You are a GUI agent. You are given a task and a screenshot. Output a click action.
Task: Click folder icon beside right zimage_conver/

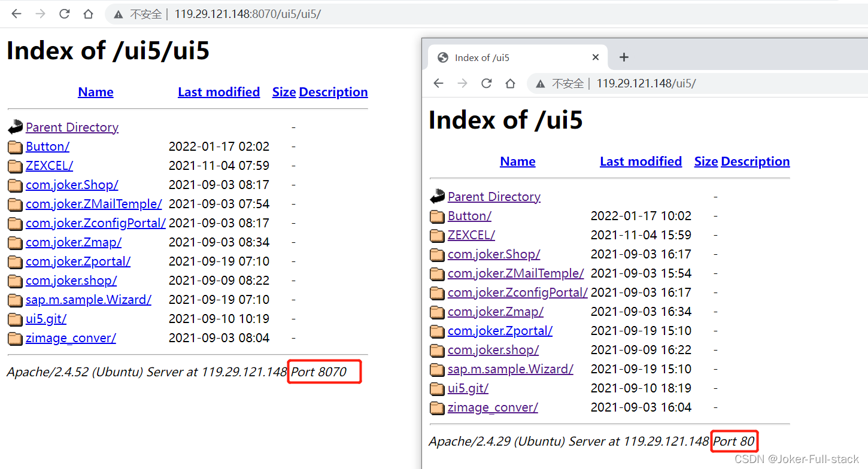[x=437, y=408]
